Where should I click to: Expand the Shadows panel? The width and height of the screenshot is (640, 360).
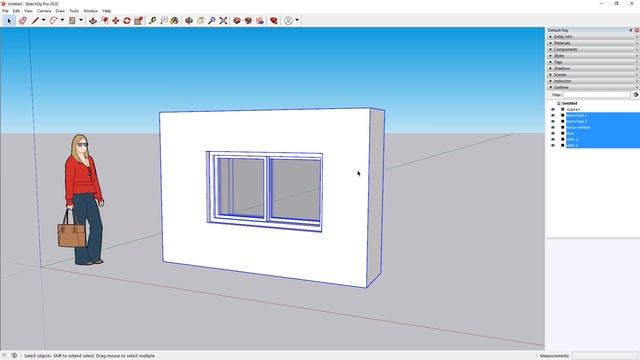[593, 68]
